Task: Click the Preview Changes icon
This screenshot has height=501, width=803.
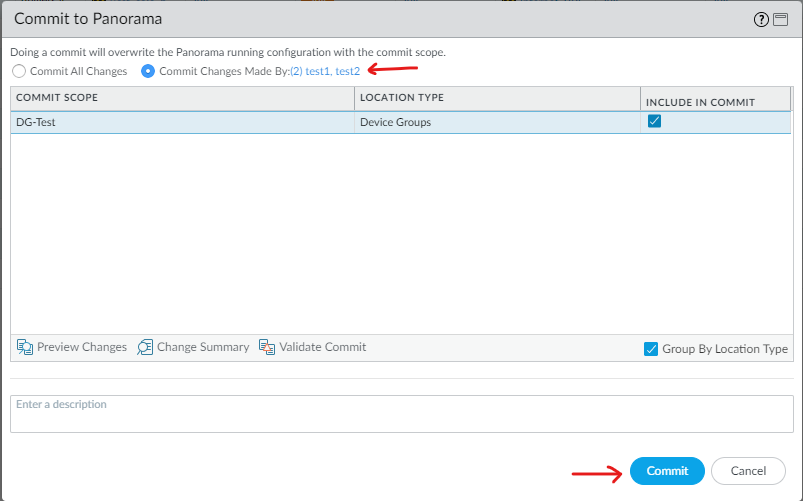Action: pyautogui.click(x=25, y=347)
